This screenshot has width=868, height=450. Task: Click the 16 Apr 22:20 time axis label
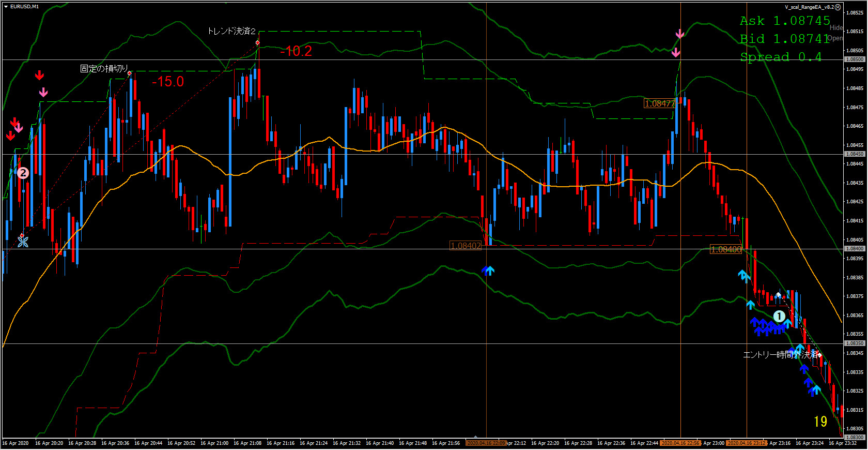(x=545, y=443)
